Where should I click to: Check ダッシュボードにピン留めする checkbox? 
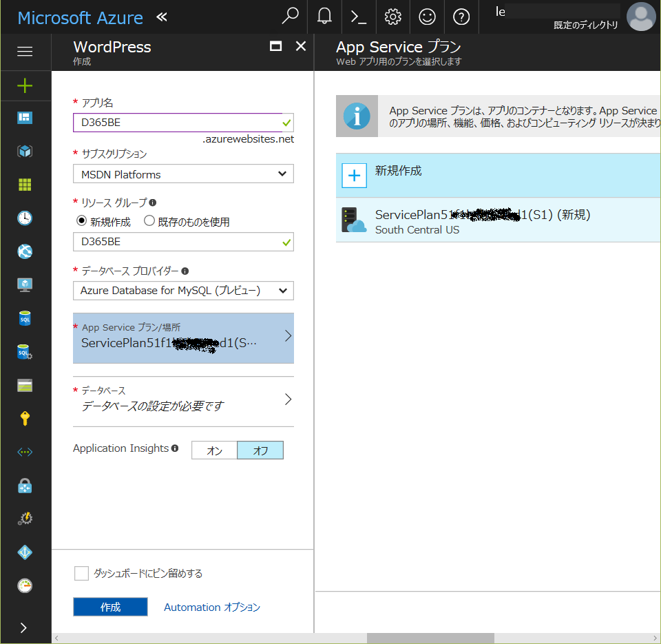(81, 574)
